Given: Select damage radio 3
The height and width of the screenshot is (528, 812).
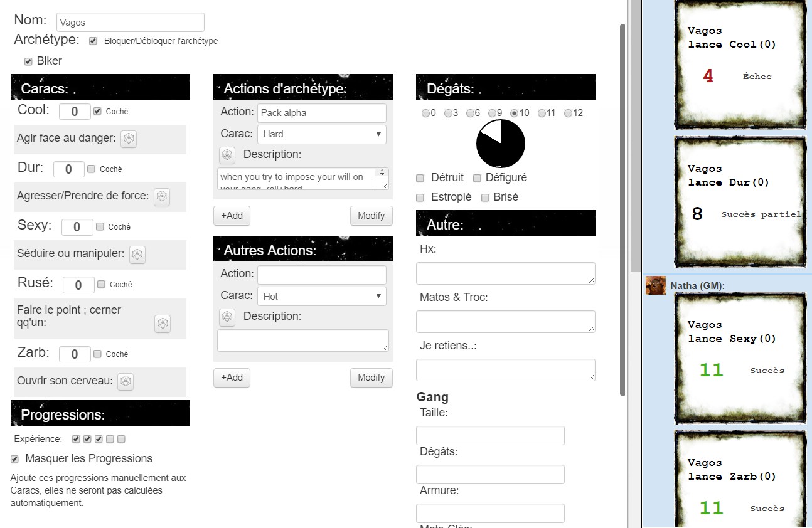Looking at the screenshot, I should pos(448,114).
